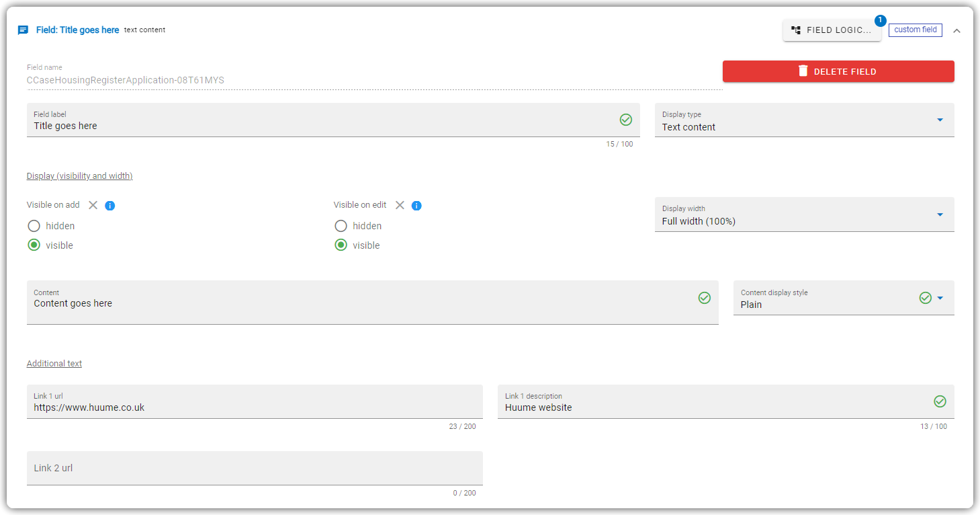This screenshot has width=980, height=515.
Task: Open Field Logic settings
Action: pos(832,30)
